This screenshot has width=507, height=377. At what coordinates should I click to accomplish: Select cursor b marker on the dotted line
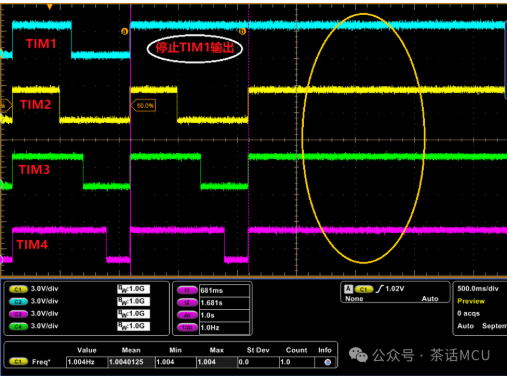point(242,32)
